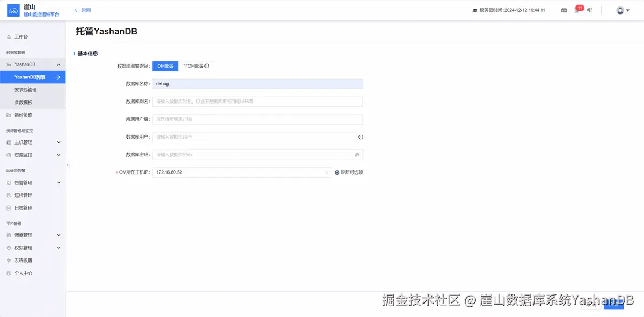Collapse the YashanDB menu chevron
The height and width of the screenshot is (317, 644).
click(58, 64)
